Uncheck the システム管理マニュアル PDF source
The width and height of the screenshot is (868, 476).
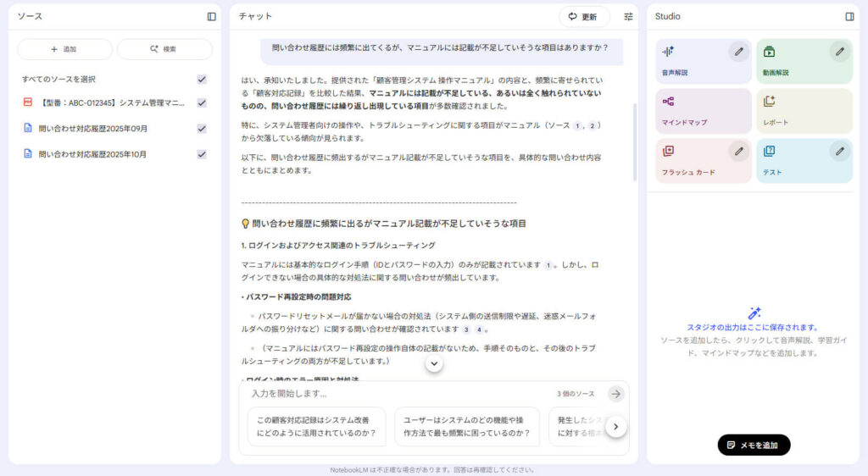click(x=202, y=102)
